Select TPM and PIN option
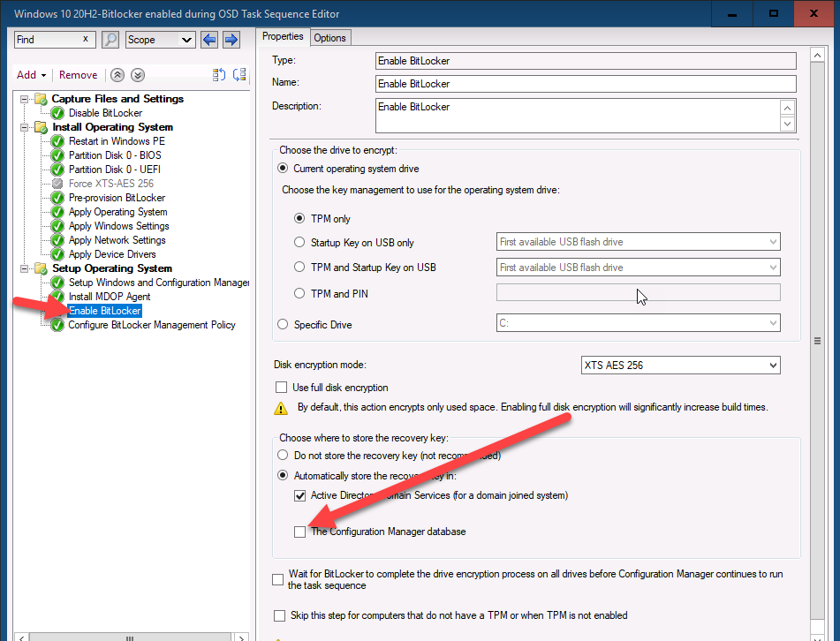The width and height of the screenshot is (840, 641). coord(299,293)
